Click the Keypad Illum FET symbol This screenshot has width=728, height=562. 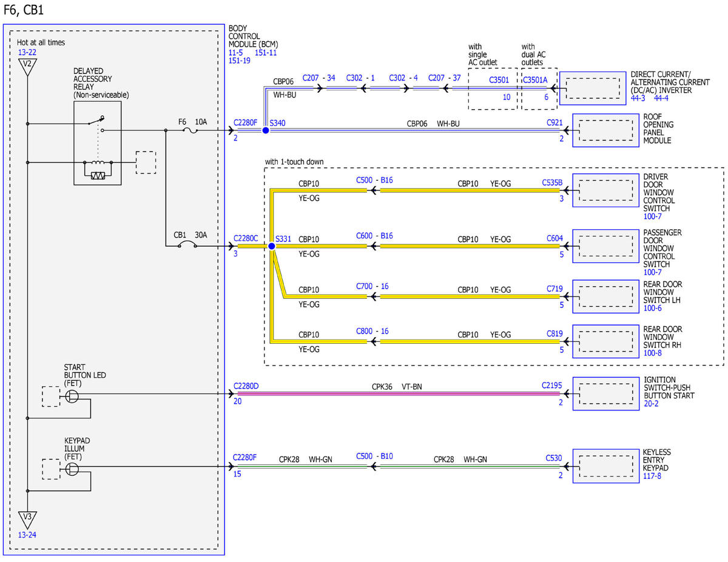point(72,469)
